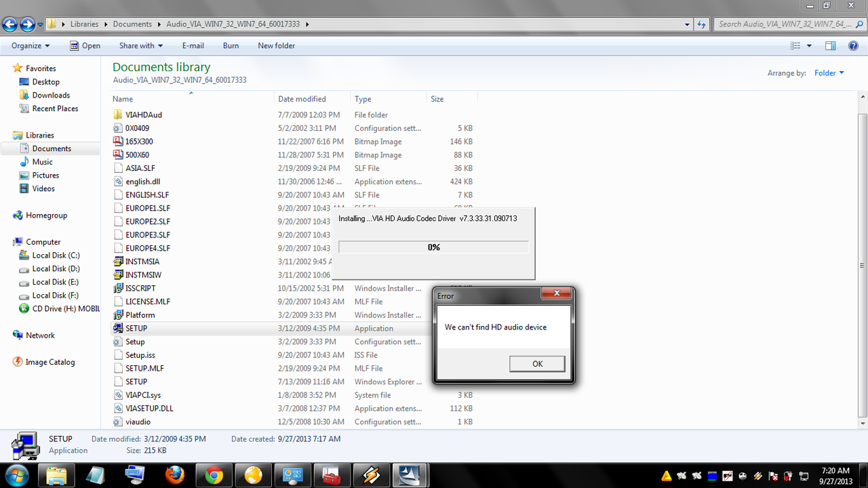Click the Documents breadcrumb in address bar
868x488 pixels.
(132, 24)
